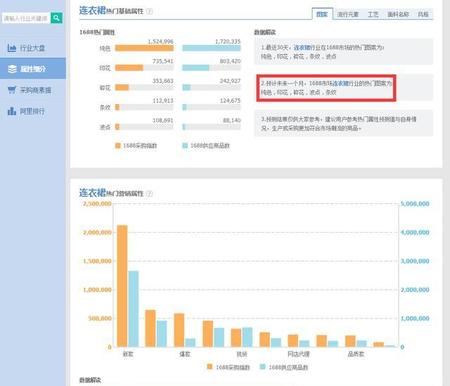Switch to the 工艺 tab
The image size is (450, 386).
[x=373, y=14]
